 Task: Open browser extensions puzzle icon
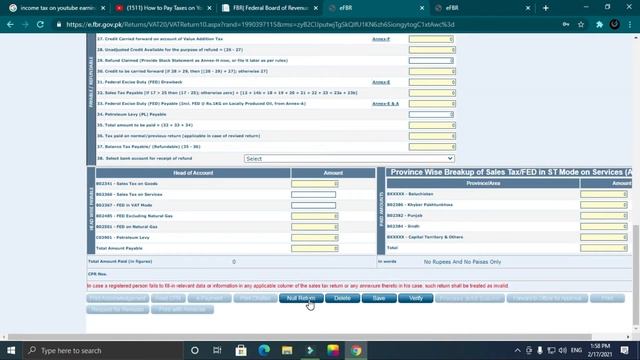[599, 24]
